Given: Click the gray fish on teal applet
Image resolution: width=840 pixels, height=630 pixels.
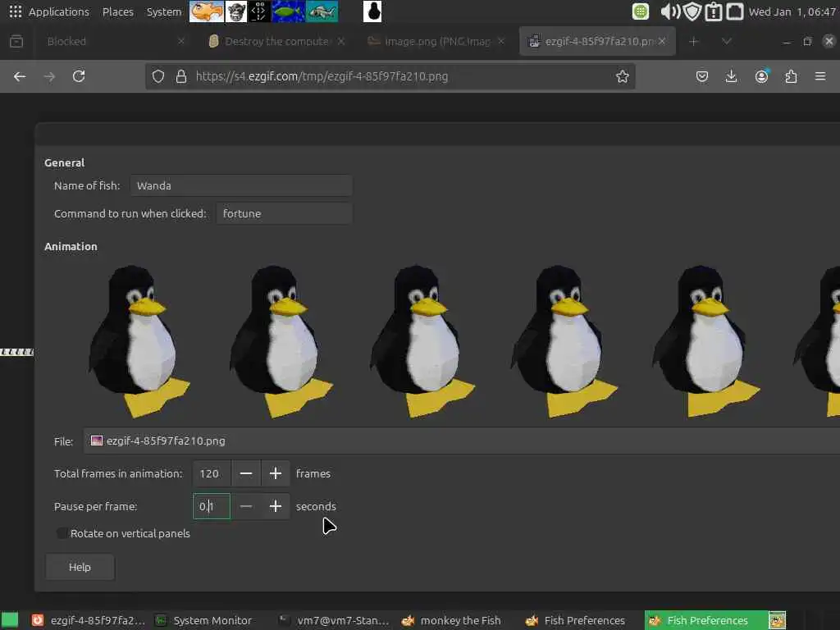Looking at the screenshot, I should click(x=322, y=11).
